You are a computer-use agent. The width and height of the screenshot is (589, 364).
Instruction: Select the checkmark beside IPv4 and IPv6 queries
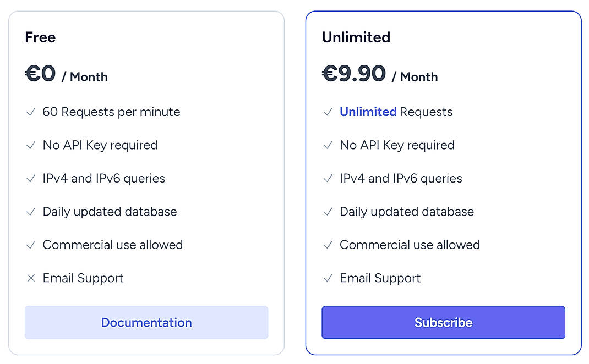tap(31, 178)
